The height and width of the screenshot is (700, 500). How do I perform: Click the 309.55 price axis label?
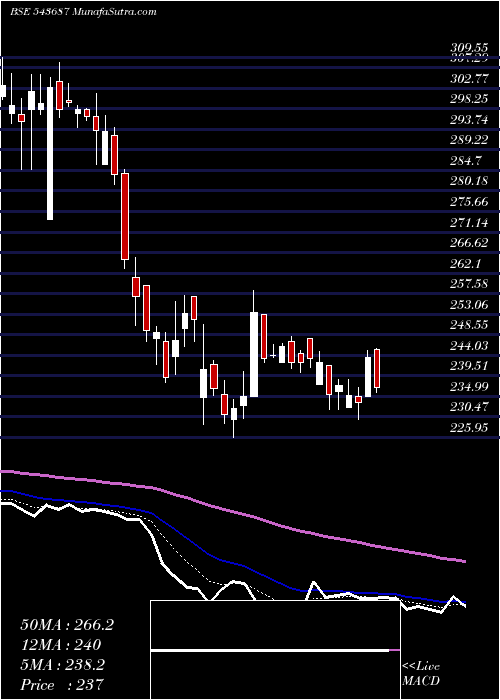pos(469,46)
